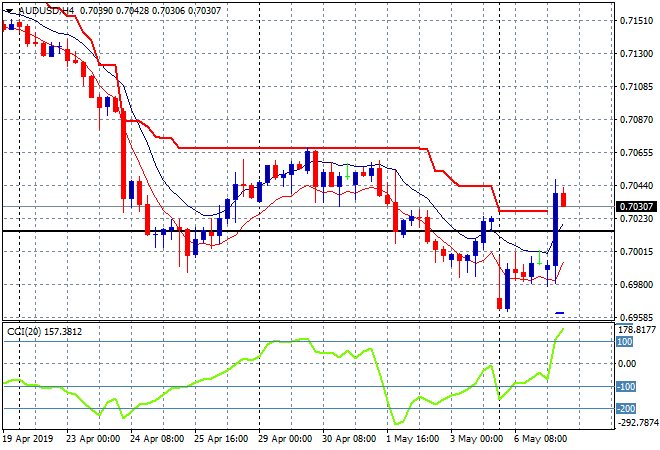Click the 0.69585 price scale label

[636, 317]
